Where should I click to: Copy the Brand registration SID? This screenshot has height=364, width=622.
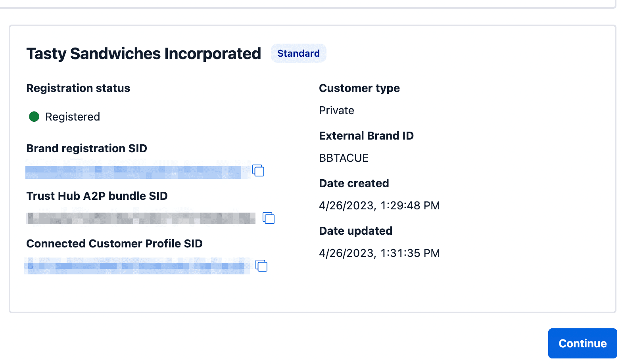click(x=258, y=171)
